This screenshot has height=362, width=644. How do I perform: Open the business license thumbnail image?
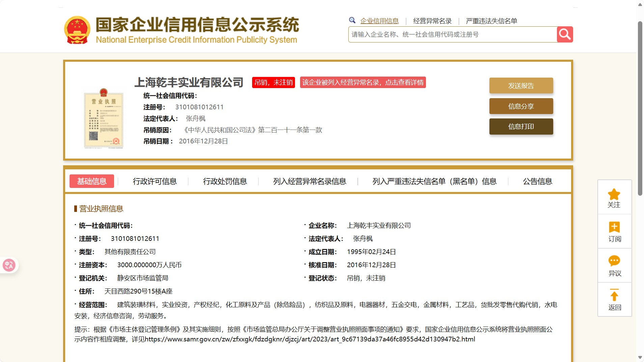tap(103, 118)
